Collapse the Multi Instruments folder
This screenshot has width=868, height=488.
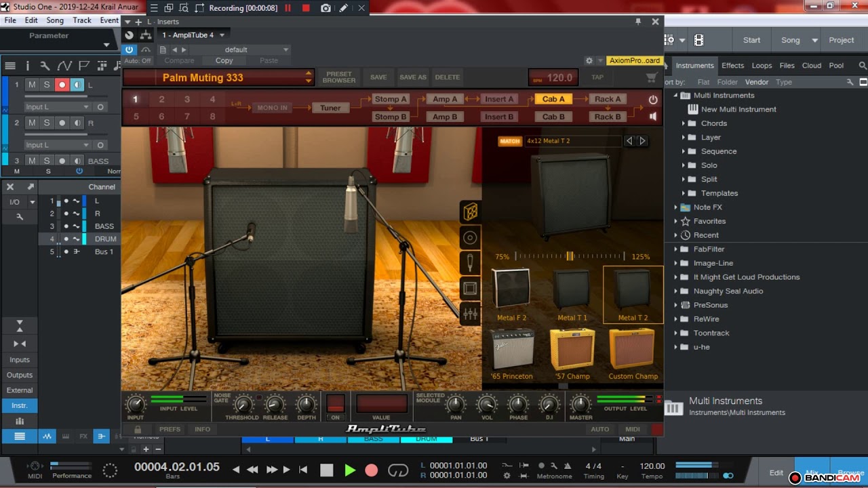pos(675,96)
